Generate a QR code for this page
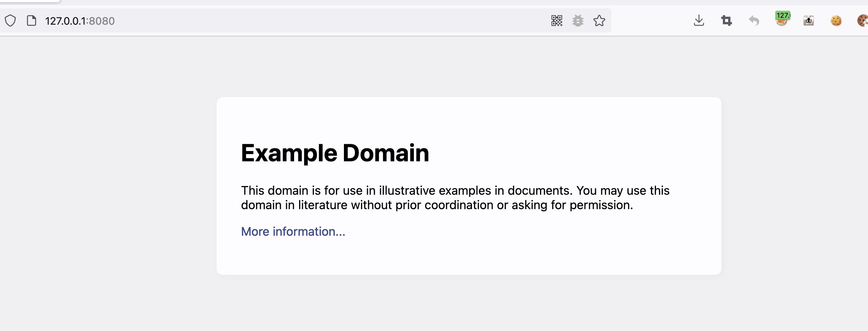The image size is (868, 331). pos(557,20)
